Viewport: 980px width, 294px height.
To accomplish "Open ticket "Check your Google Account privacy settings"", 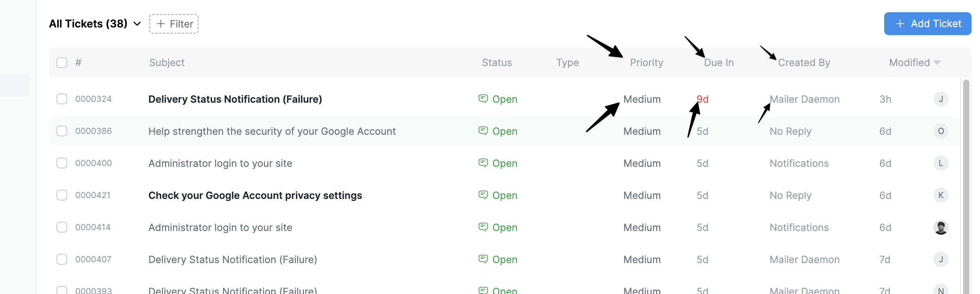I will point(255,195).
